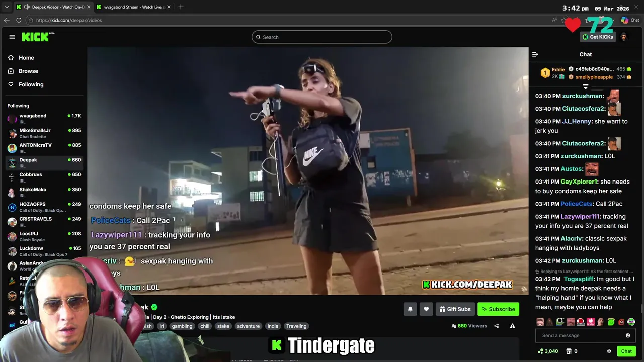Click the Kick logo

coord(38,37)
